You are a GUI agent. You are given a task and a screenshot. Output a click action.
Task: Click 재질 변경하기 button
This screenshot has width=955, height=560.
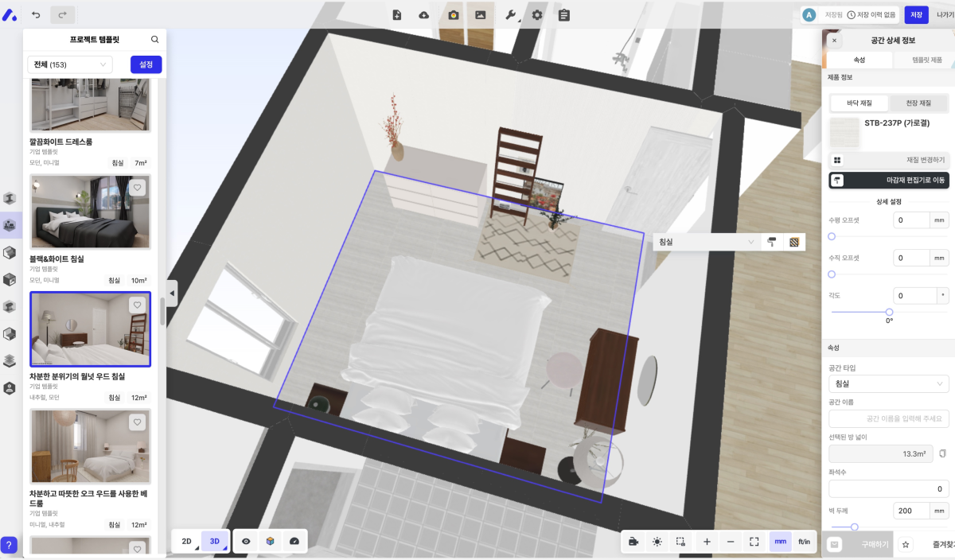click(888, 160)
